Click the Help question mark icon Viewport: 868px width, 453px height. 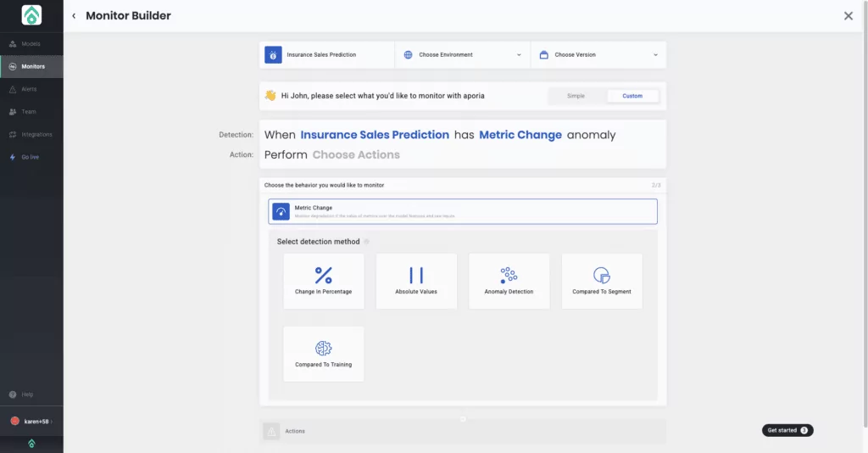click(x=13, y=394)
